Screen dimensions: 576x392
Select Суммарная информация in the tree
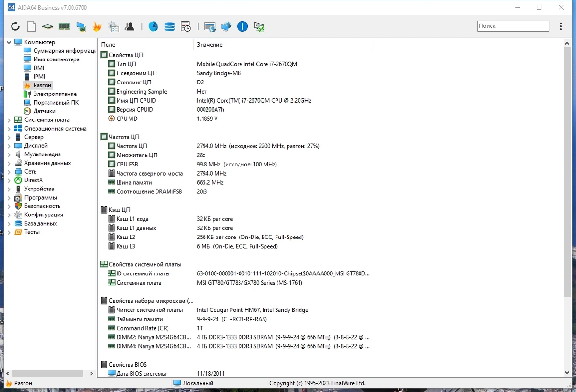click(60, 51)
